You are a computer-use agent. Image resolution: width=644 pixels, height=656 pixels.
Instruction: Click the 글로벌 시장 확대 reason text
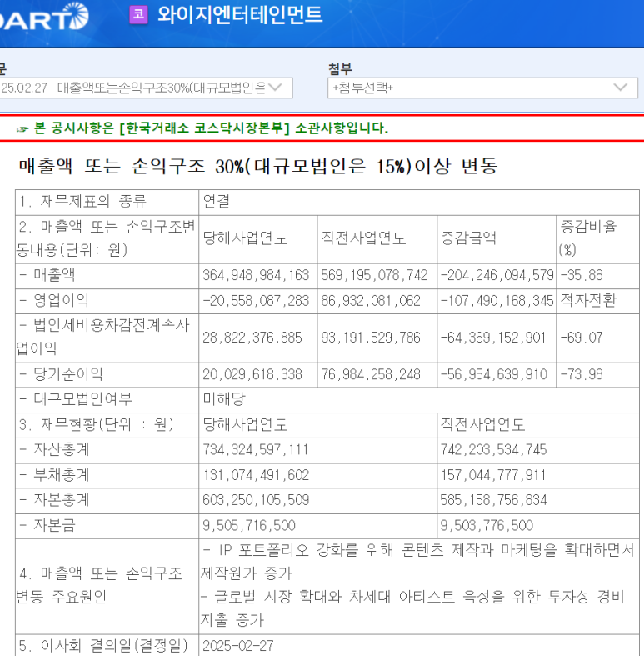coord(412,608)
